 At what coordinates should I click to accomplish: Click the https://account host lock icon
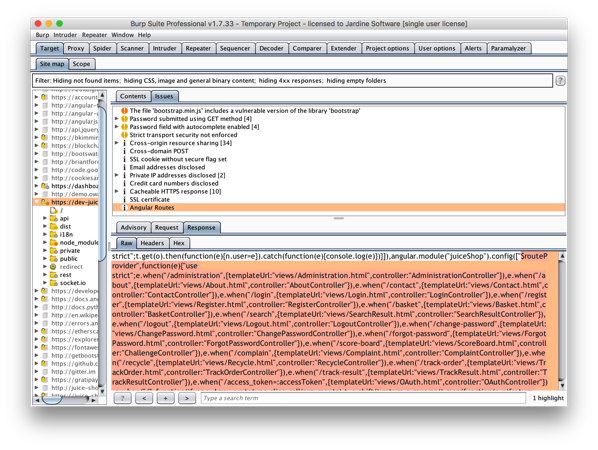click(45, 97)
